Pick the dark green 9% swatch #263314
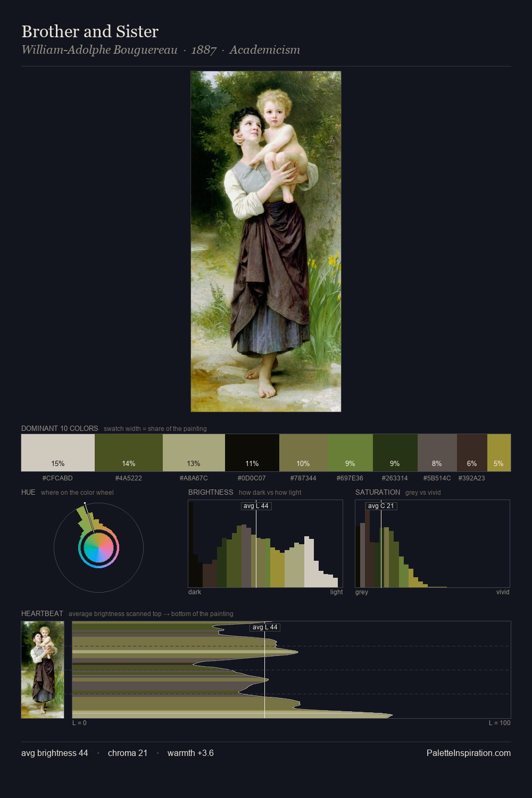This screenshot has height=798, width=532. (395, 453)
